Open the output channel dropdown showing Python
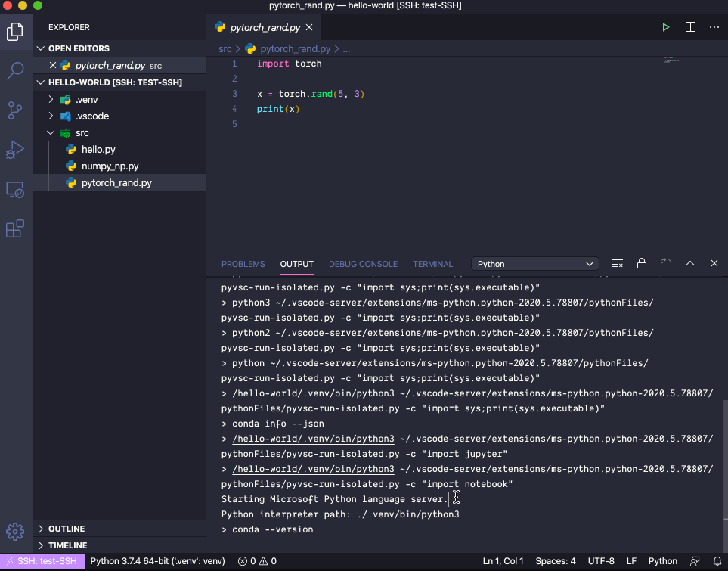Image resolution: width=728 pixels, height=571 pixels. [x=534, y=263]
